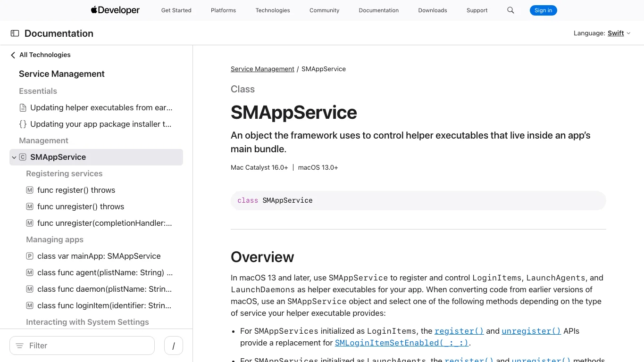Click the Service Management sidebar heading
The image size is (644, 362).
tap(62, 74)
